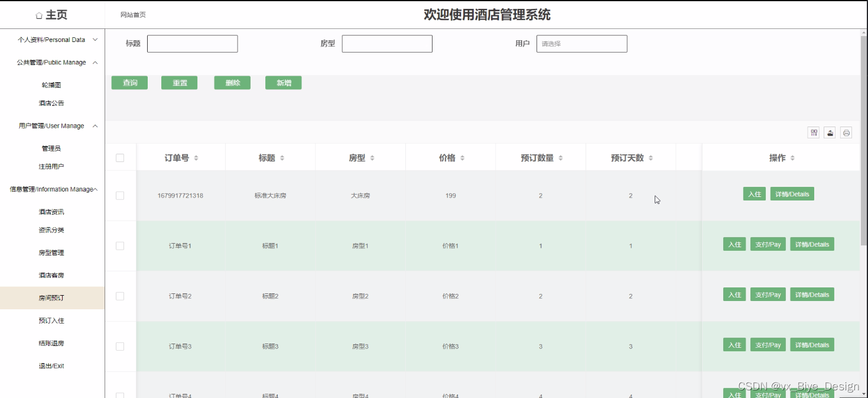Click the 新增 add button

coord(284,83)
